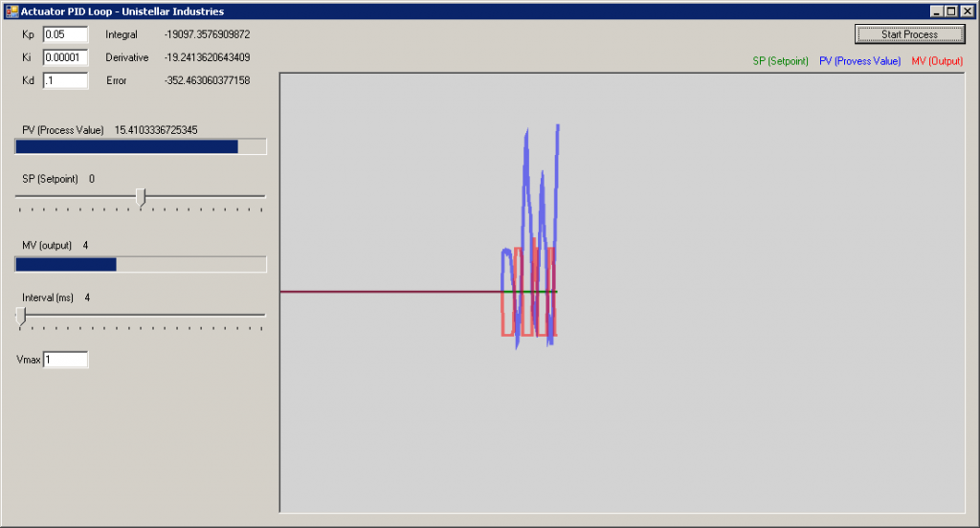Maximize the Actuator PID Loop window
Screen dimensions: 980x528
pyautogui.click(x=950, y=11)
